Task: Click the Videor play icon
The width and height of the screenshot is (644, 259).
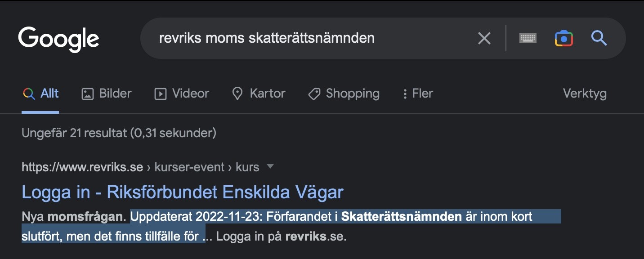Action: click(160, 94)
